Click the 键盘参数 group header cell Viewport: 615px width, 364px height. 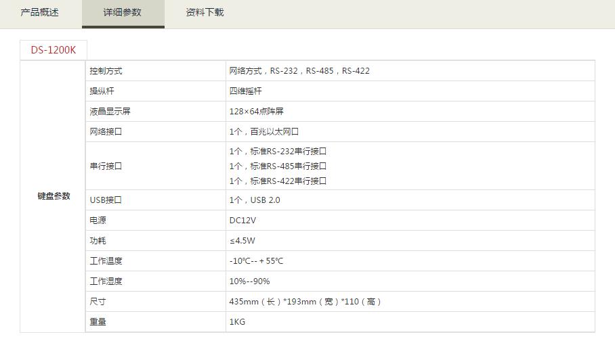pos(54,196)
